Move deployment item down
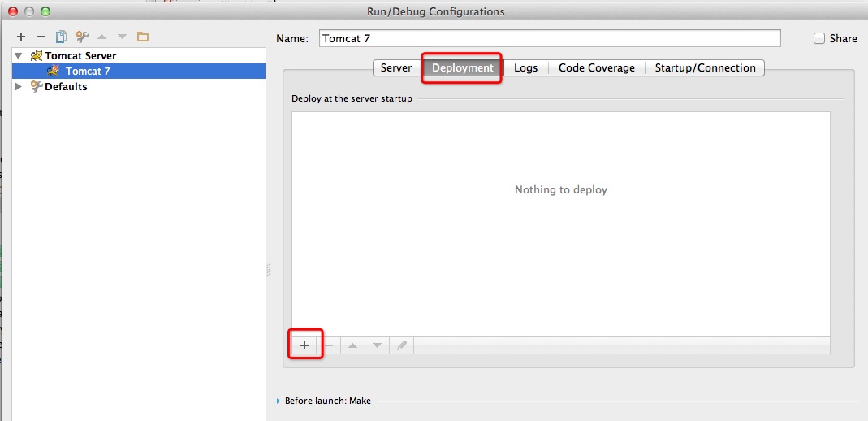868x421 pixels. 377,345
